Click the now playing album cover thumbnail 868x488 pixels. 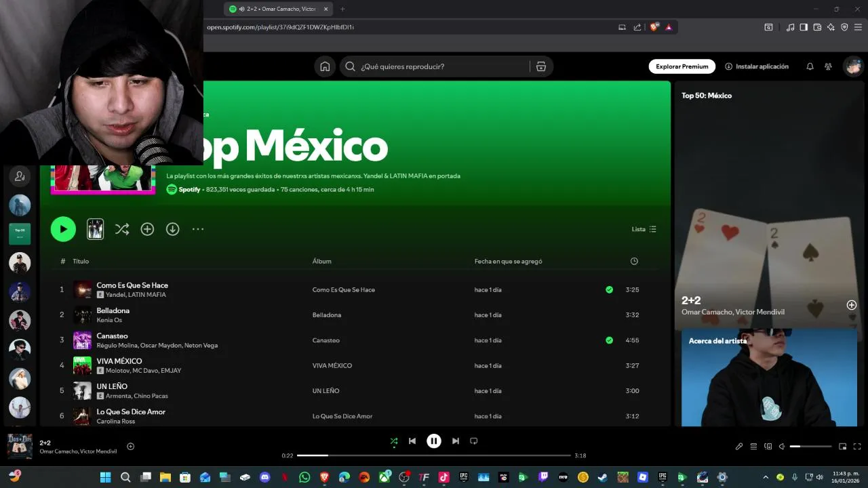click(x=20, y=447)
